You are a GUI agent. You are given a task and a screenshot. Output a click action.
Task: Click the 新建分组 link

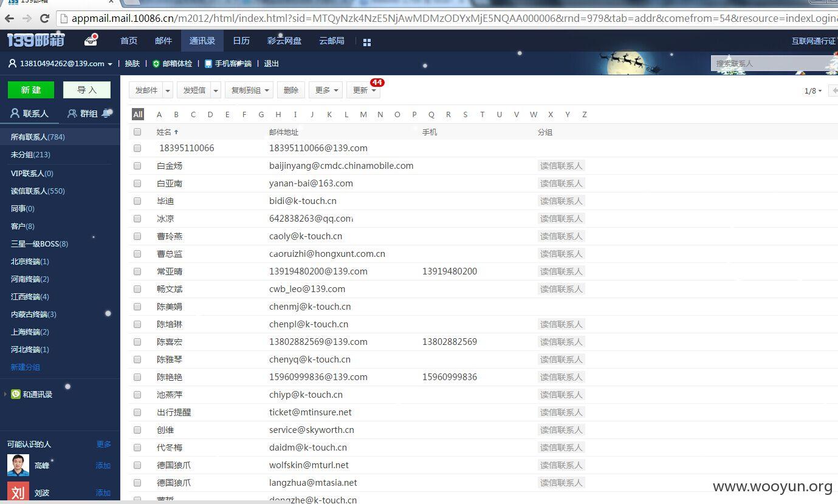point(26,367)
